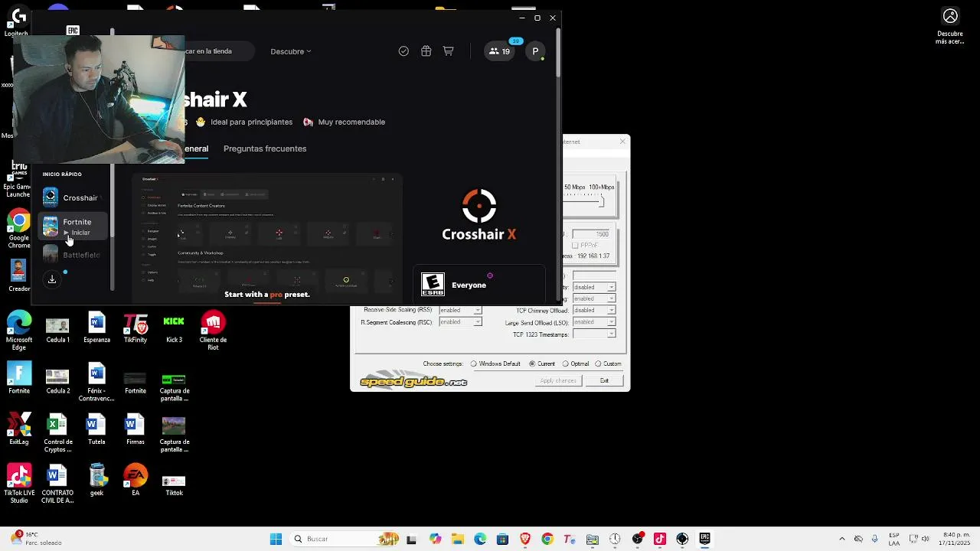
Task: Select the TikTok LIVE Studio desktop icon
Action: (19, 484)
